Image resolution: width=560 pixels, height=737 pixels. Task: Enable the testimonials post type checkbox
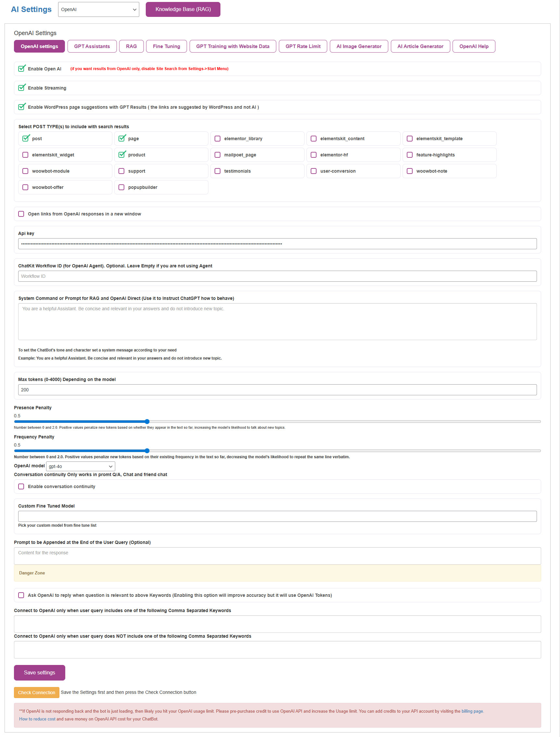217,171
